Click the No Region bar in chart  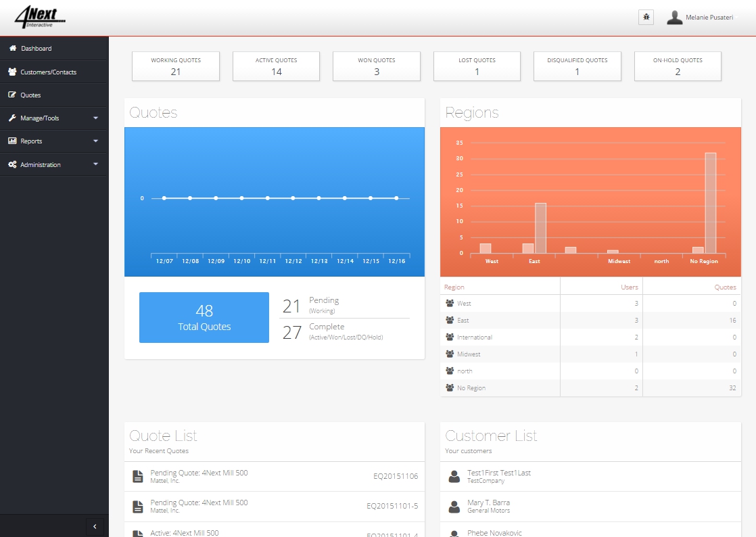[x=711, y=203]
